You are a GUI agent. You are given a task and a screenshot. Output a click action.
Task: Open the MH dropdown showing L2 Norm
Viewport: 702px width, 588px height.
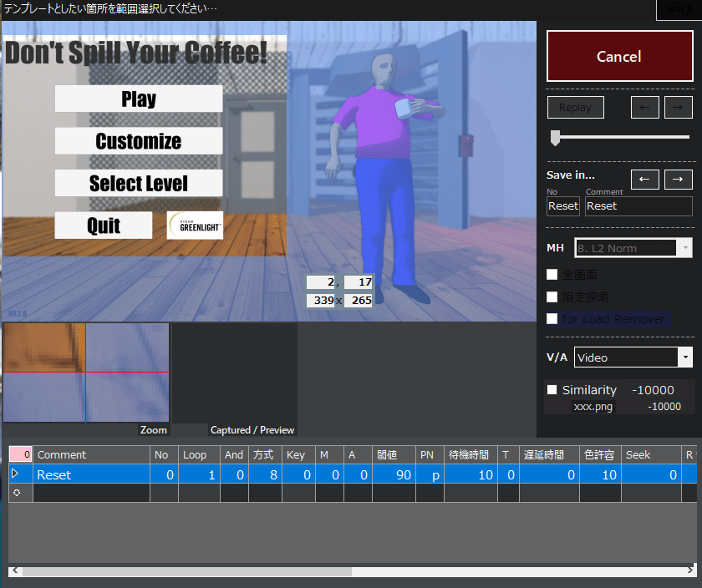click(633, 248)
